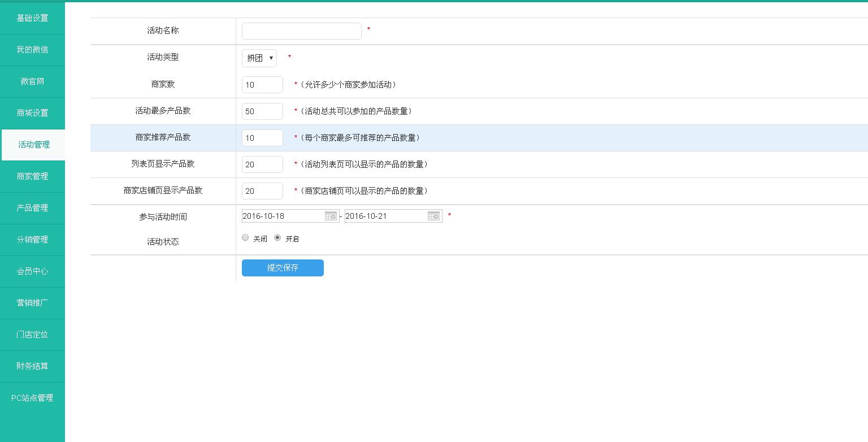This screenshot has height=442, width=868.
Task: Click the 提交保存 button
Action: click(x=283, y=268)
